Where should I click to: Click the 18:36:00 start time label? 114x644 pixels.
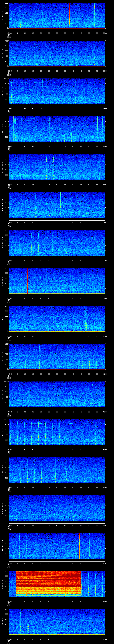(9, 223)
